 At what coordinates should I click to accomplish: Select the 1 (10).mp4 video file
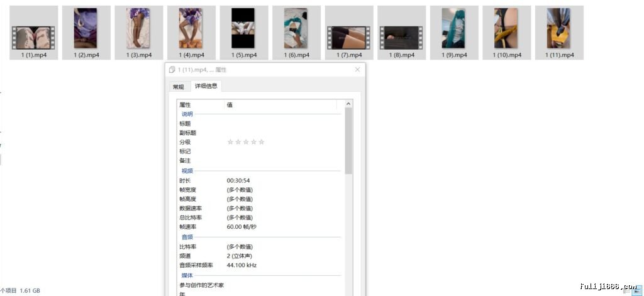507,33
